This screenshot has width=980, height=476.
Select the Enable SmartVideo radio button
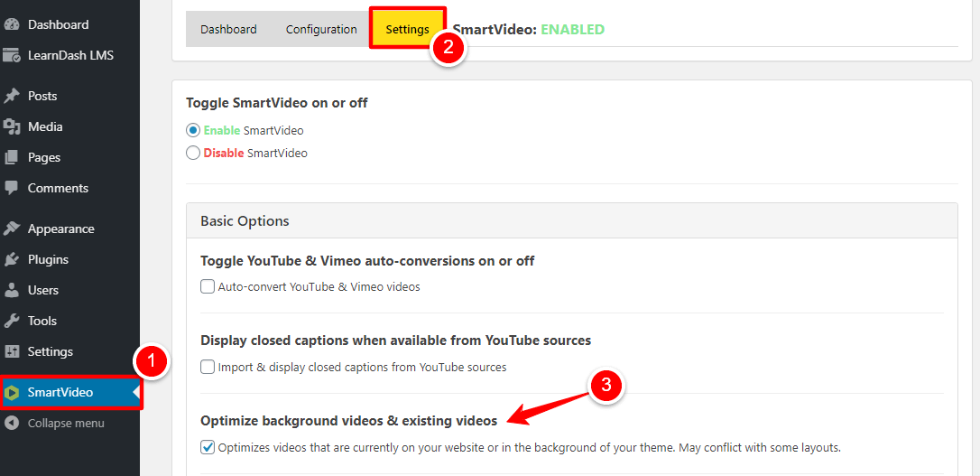[x=194, y=131]
